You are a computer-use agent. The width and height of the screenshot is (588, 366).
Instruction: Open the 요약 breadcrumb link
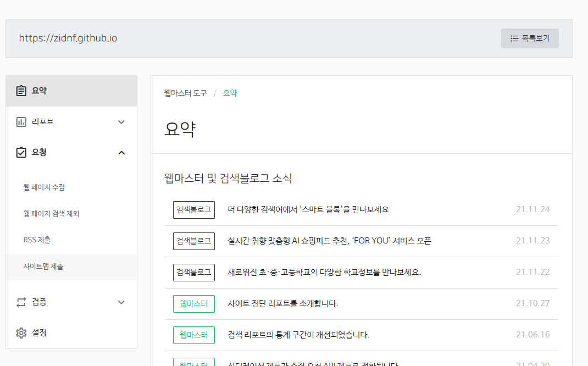(230, 93)
